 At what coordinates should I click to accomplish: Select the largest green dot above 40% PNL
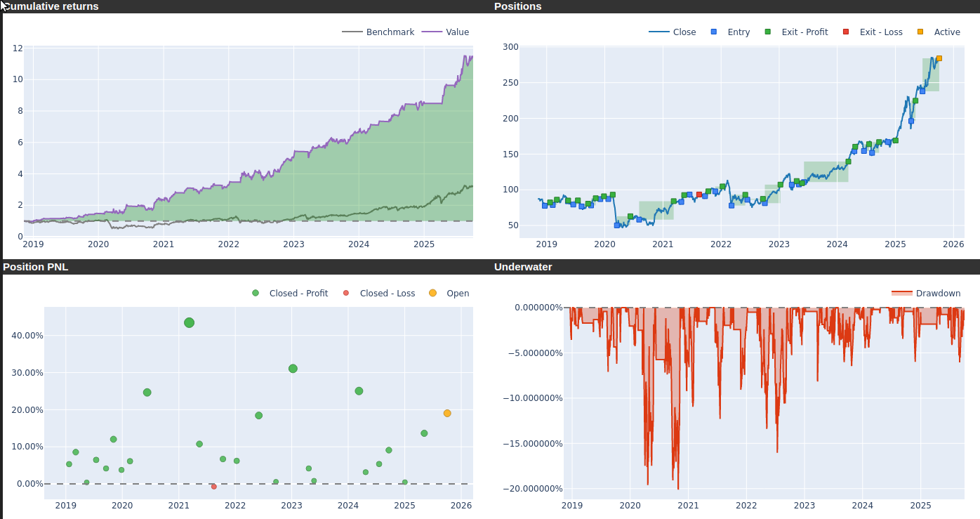(189, 323)
